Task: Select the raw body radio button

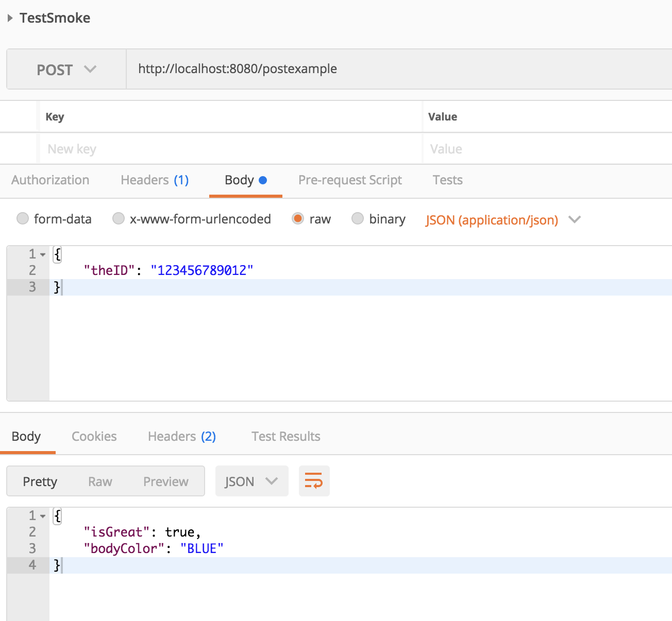Action: pyautogui.click(x=298, y=218)
